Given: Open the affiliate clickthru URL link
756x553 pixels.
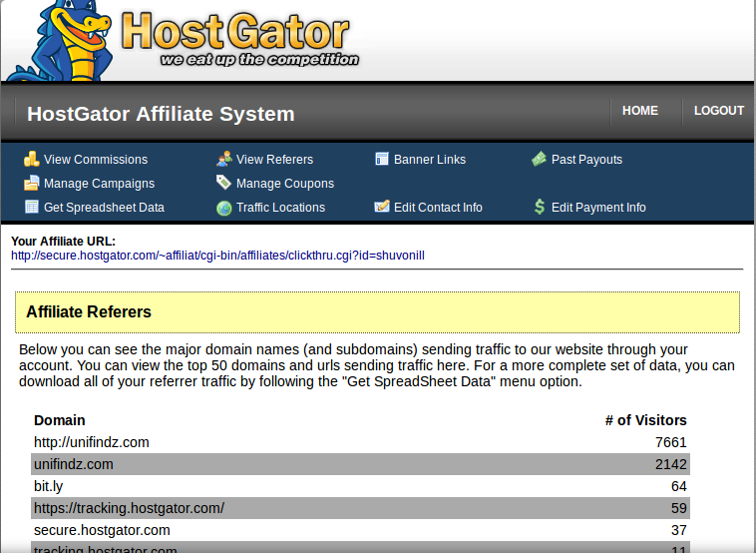Looking at the screenshot, I should [218, 256].
